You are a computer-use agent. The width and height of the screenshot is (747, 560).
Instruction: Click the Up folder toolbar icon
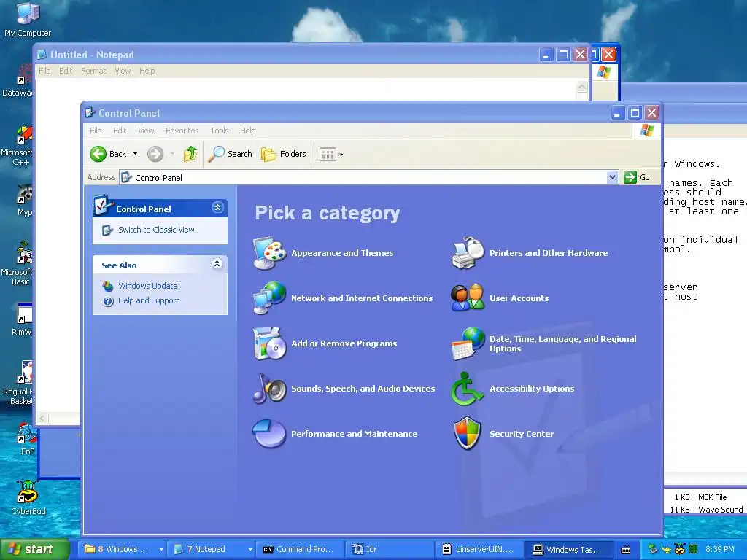190,154
